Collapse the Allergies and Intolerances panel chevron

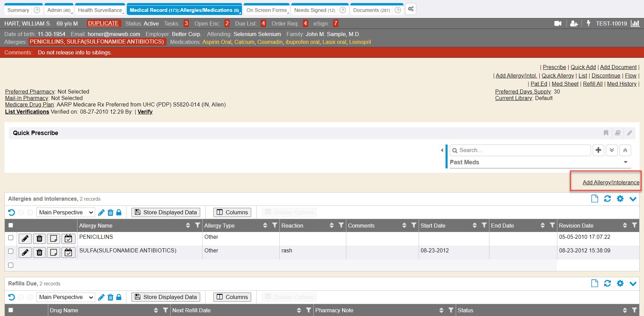(633, 199)
